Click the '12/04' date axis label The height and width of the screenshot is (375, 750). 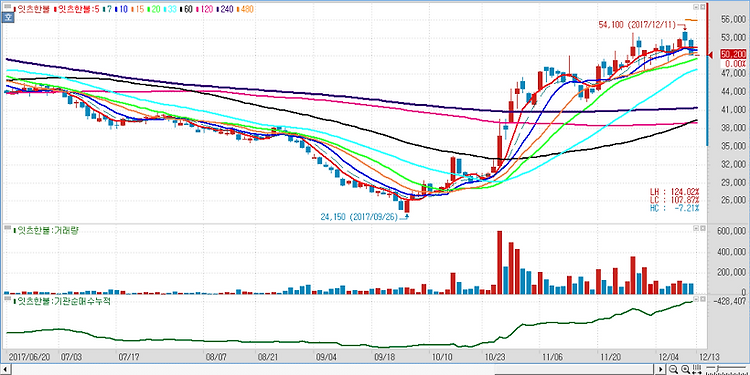(x=668, y=357)
